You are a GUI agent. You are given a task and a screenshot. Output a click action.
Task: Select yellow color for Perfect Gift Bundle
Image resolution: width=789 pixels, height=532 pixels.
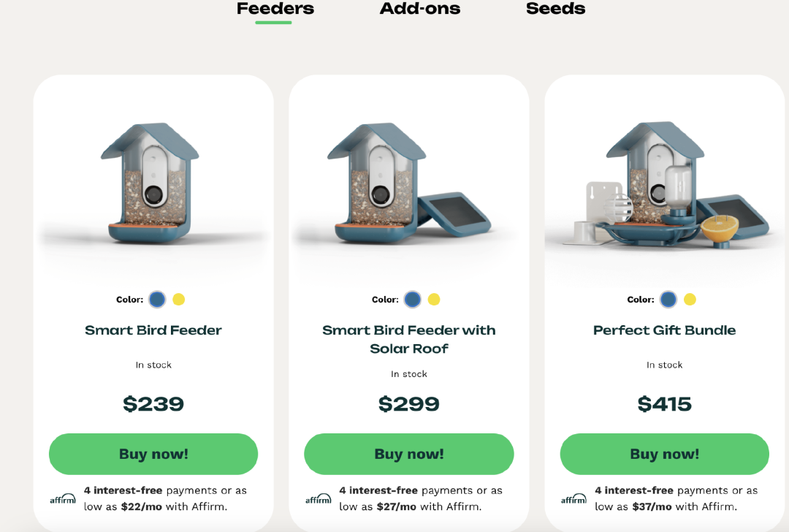point(690,300)
